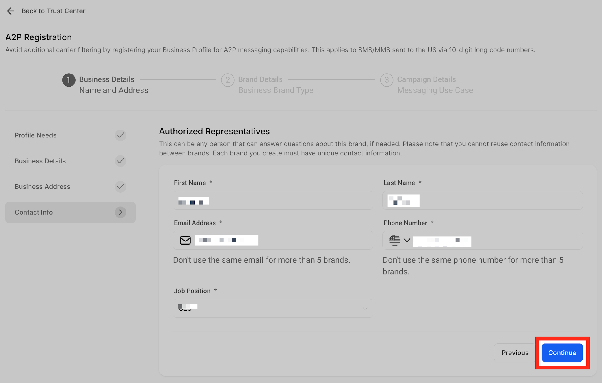Click the Last Name input field
Image resolution: width=602 pixels, height=383 pixels.
pos(483,201)
